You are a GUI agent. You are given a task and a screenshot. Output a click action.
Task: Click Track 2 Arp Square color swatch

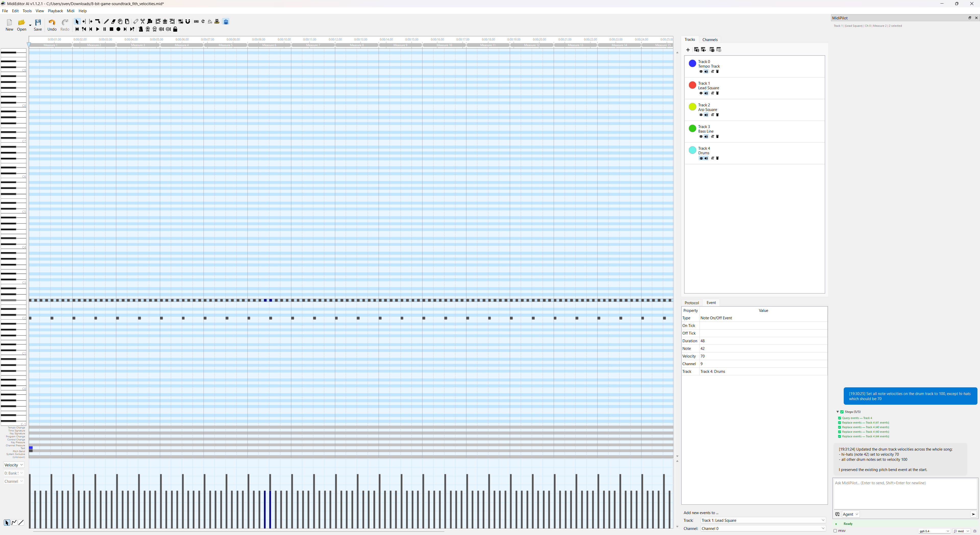692,107
